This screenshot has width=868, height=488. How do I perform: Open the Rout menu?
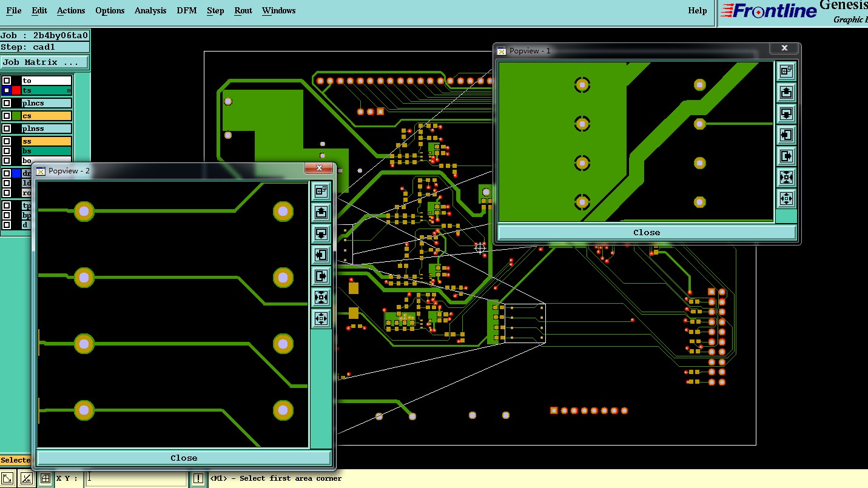[243, 10]
